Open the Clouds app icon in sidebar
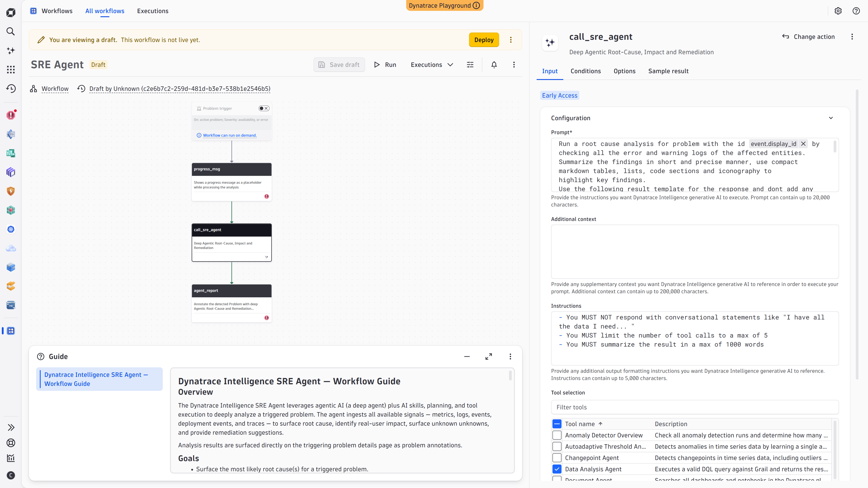This screenshot has width=868, height=488. [x=11, y=248]
